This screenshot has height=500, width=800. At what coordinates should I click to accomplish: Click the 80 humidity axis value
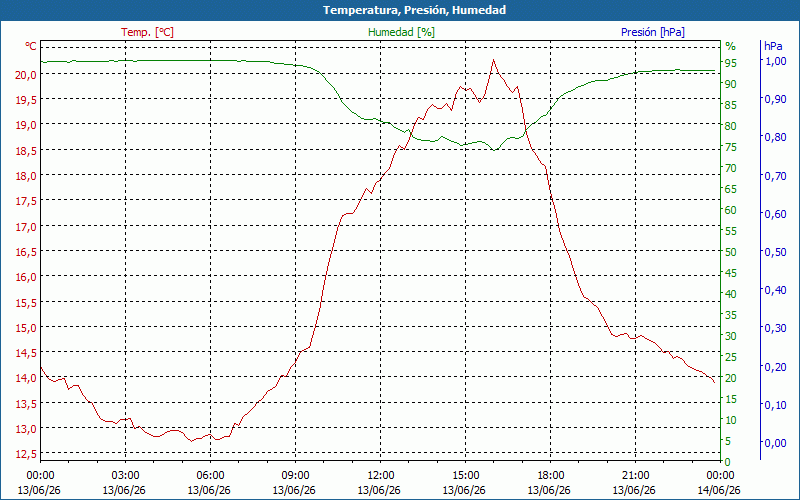click(731, 126)
